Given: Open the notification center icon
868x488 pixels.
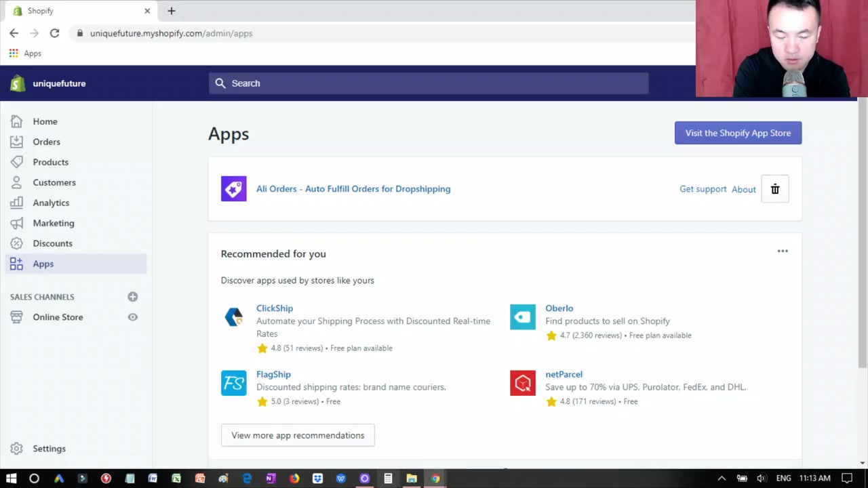Looking at the screenshot, I should click(847, 479).
